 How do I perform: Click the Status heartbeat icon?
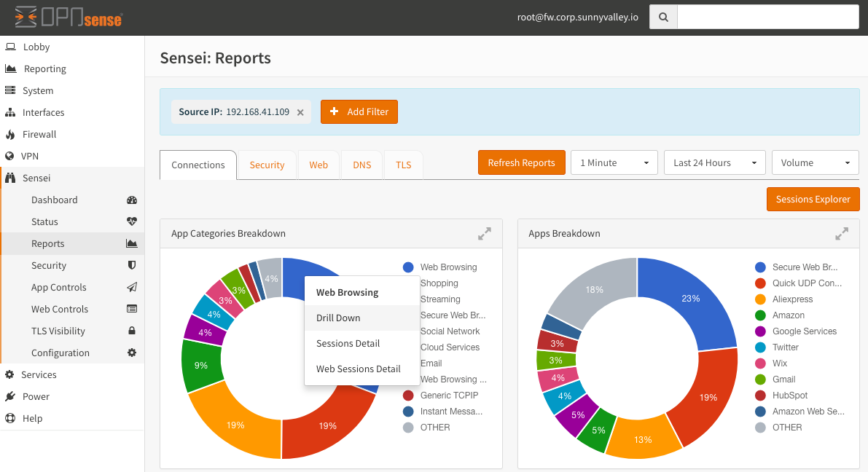pos(132,221)
